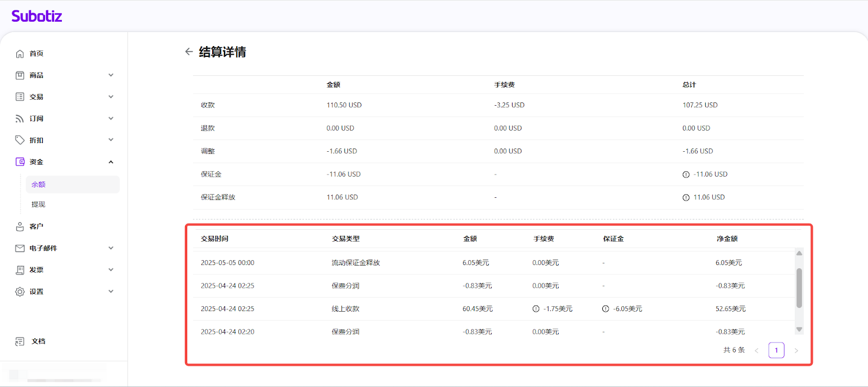Click the transaction table scrollbar thumb
868x387 pixels.
799,288
